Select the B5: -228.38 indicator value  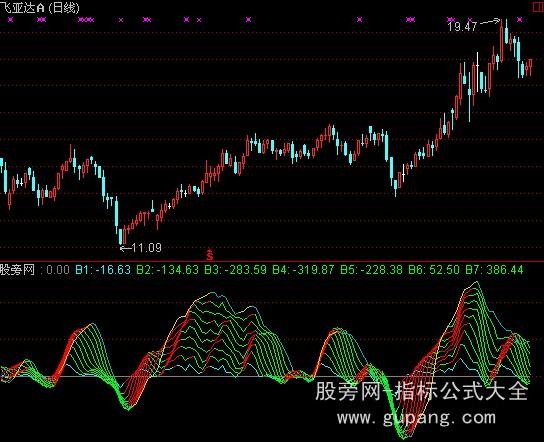(x=371, y=270)
